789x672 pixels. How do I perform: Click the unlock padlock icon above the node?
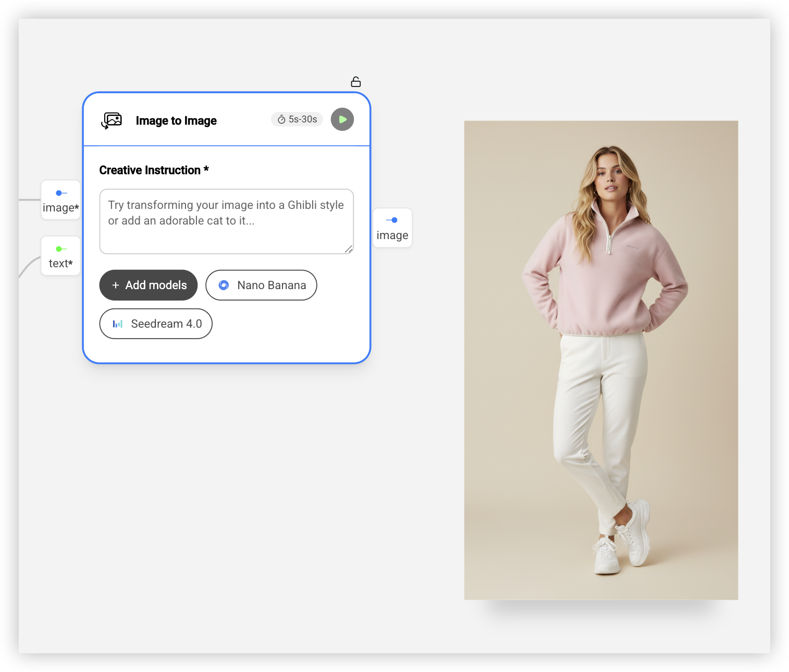point(356,82)
